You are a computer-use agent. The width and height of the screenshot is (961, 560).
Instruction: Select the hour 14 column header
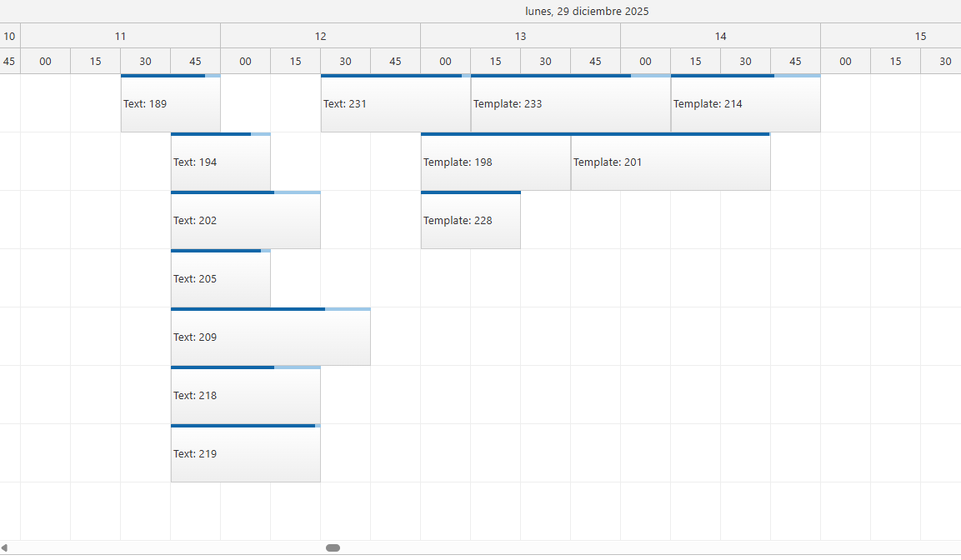(x=720, y=36)
